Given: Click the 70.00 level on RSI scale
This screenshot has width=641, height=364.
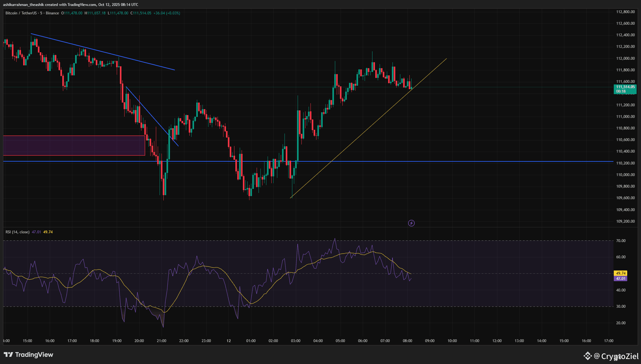Looking at the screenshot, I should [x=621, y=241].
